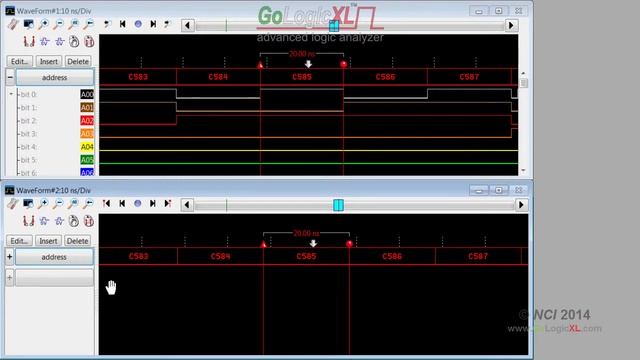The width and height of the screenshot is (640, 360).
Task: Click the red cursors icon in WaveForm#1
Action: [29, 41]
